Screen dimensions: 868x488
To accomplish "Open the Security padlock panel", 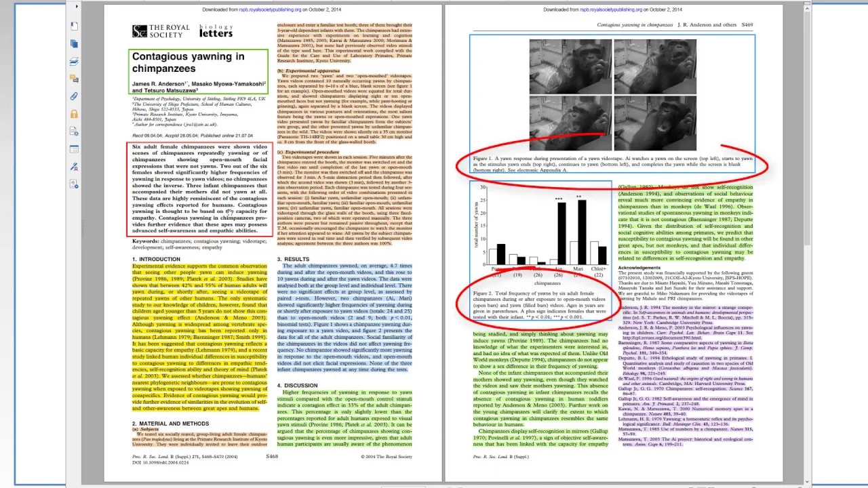I will coord(74,114).
